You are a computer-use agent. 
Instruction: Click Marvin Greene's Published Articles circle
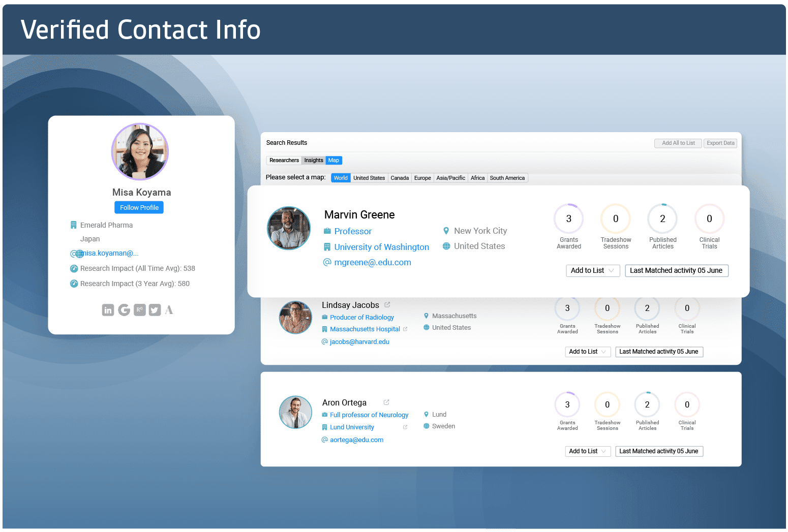point(662,219)
